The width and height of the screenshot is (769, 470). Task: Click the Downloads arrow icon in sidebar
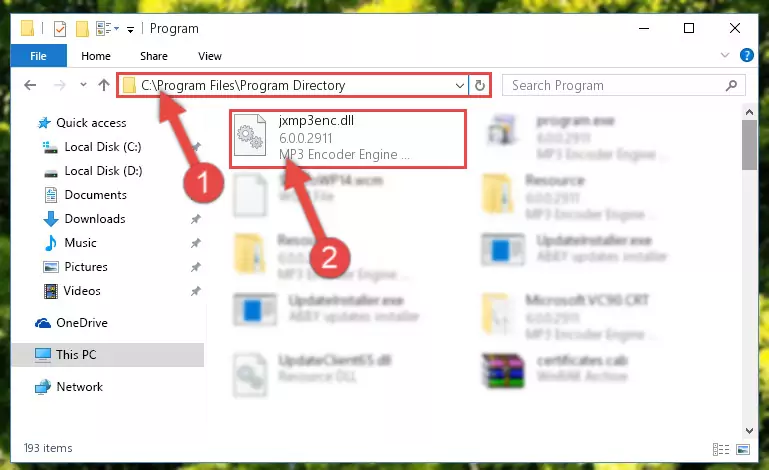(51, 219)
